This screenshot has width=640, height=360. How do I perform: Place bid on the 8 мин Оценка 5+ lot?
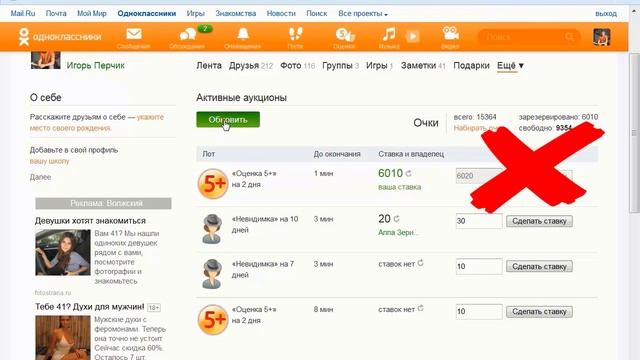point(539,312)
